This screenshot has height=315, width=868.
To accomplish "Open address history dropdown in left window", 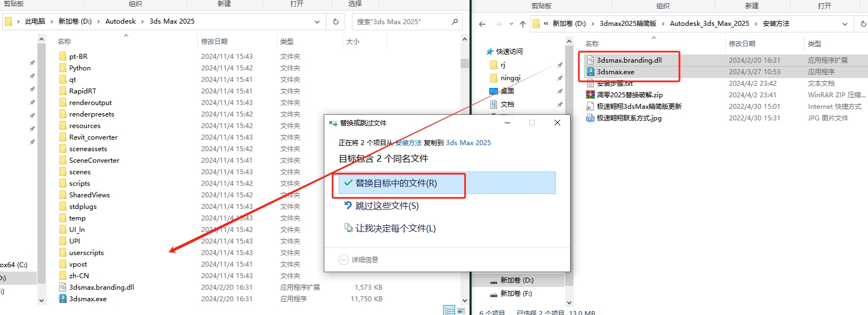I will pos(317,22).
